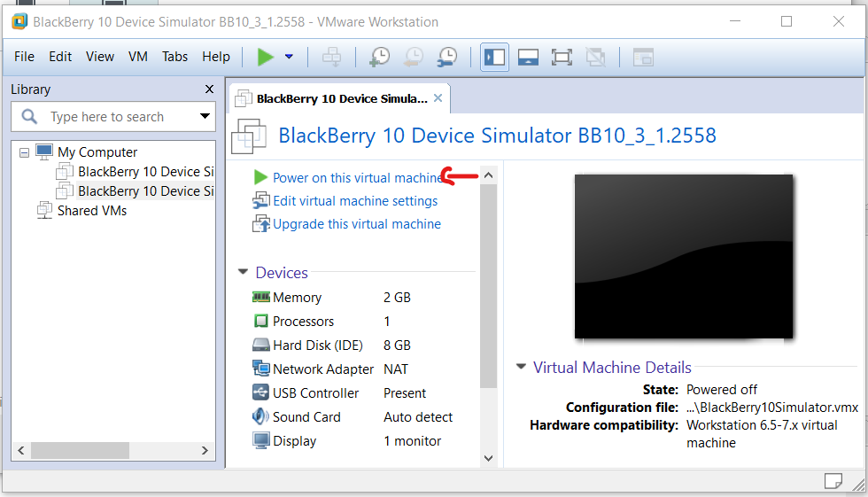
Task: Click the library search field
Action: [x=113, y=117]
